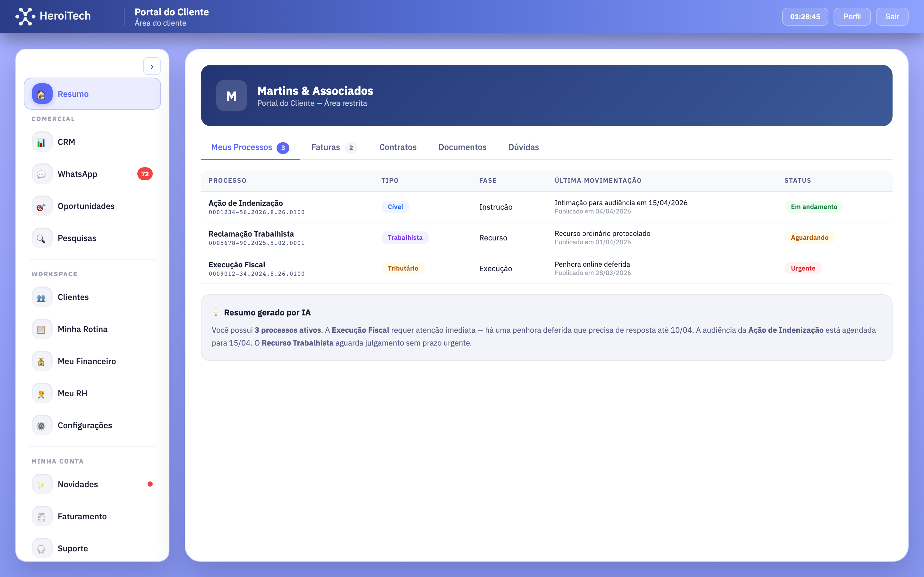The image size is (924, 577).
Task: Switch to the Faturas tab
Action: click(326, 147)
